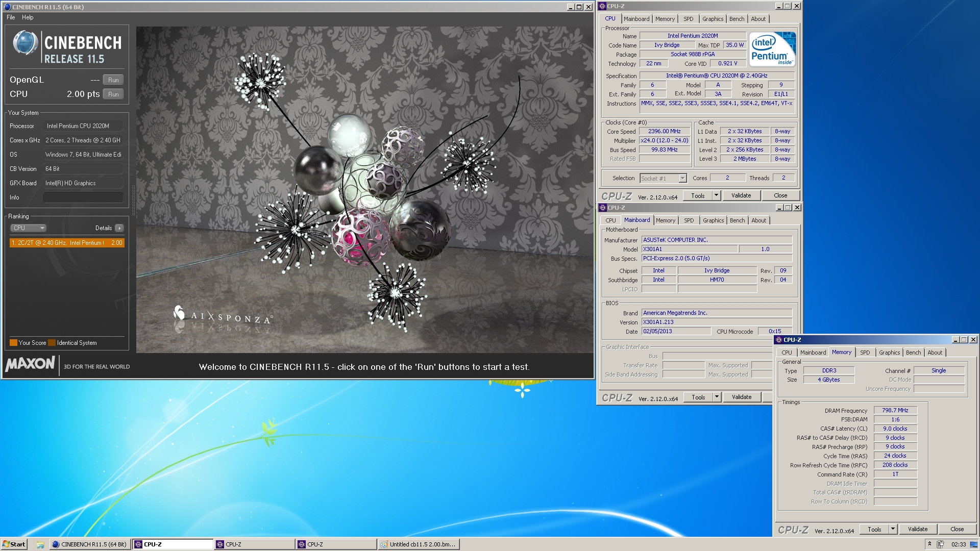Click the ASUSTeK COMPUTER INC. manufacturer field
The width and height of the screenshot is (980, 551).
717,240
